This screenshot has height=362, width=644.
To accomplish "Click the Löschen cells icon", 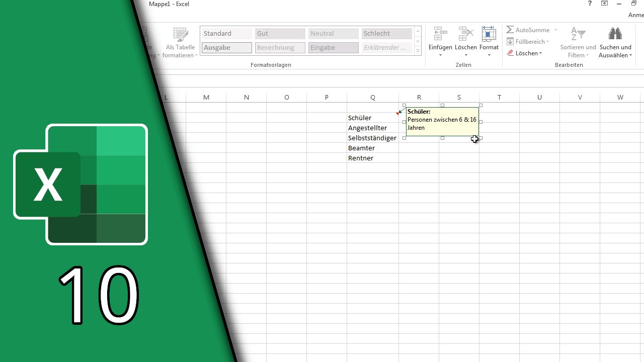I will [x=465, y=34].
